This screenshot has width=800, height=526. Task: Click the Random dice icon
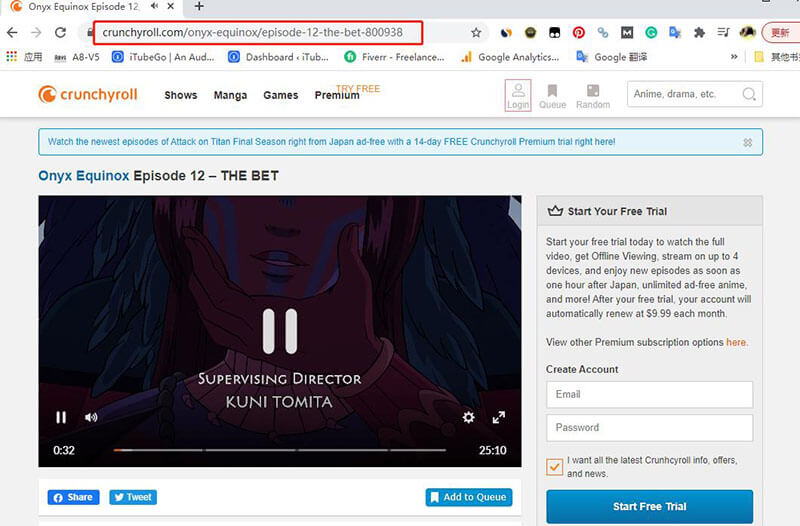click(x=593, y=96)
